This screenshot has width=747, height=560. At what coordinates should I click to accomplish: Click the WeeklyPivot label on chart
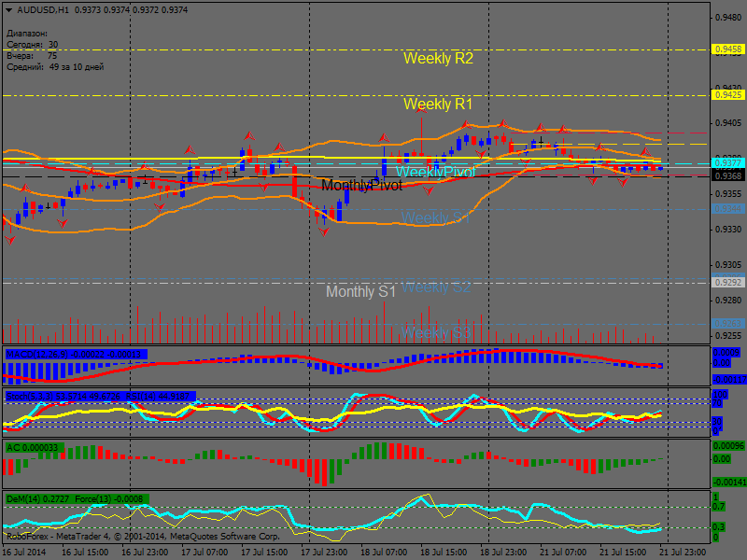click(x=435, y=173)
